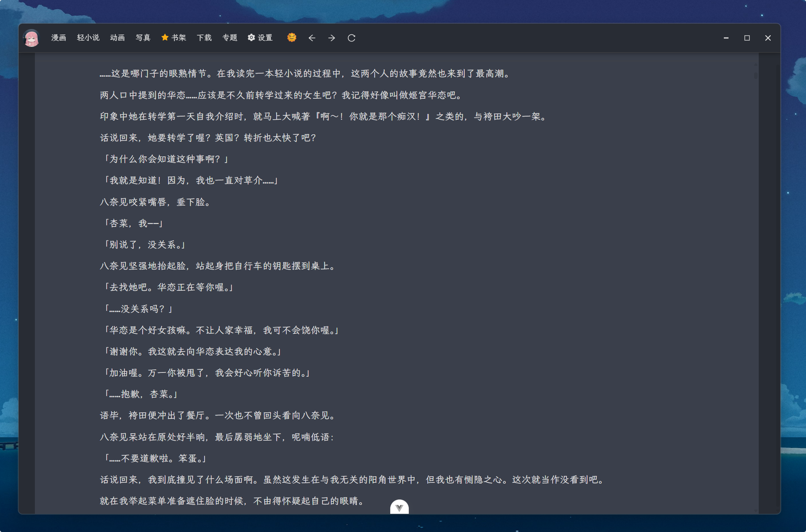Switch to 轻小说 section
Viewport: 806px width, 532px height.
(x=88, y=38)
